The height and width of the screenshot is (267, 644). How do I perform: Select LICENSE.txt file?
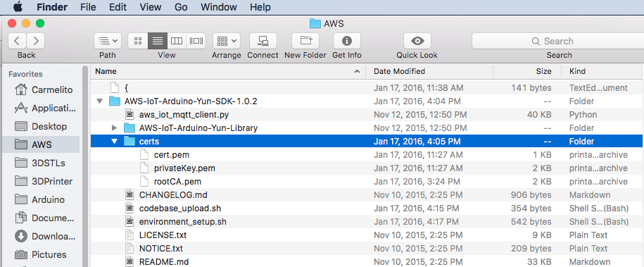click(366, 235)
